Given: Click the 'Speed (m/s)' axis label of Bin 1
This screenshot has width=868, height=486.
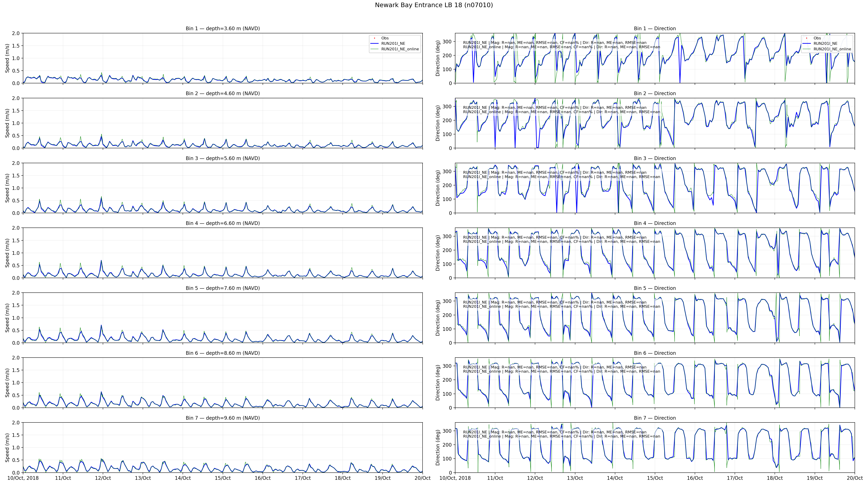Looking at the screenshot, I should pos(7,58).
